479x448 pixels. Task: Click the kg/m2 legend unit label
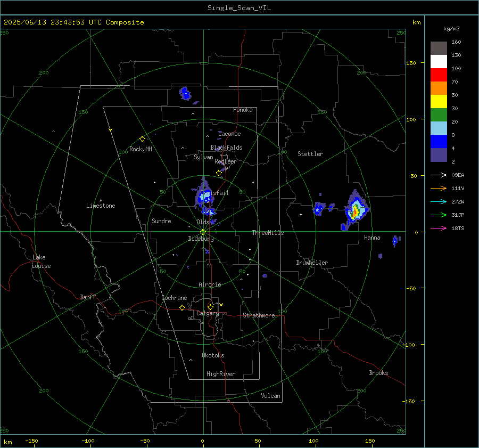pyautogui.click(x=451, y=29)
